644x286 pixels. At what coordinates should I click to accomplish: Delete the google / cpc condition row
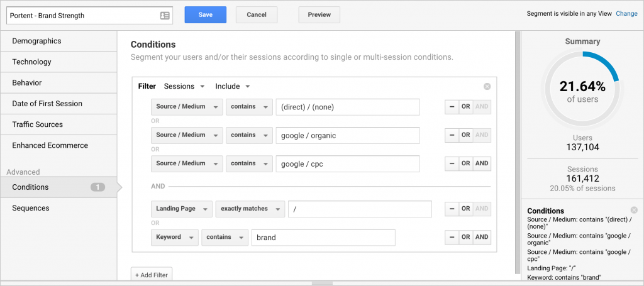[x=452, y=163]
